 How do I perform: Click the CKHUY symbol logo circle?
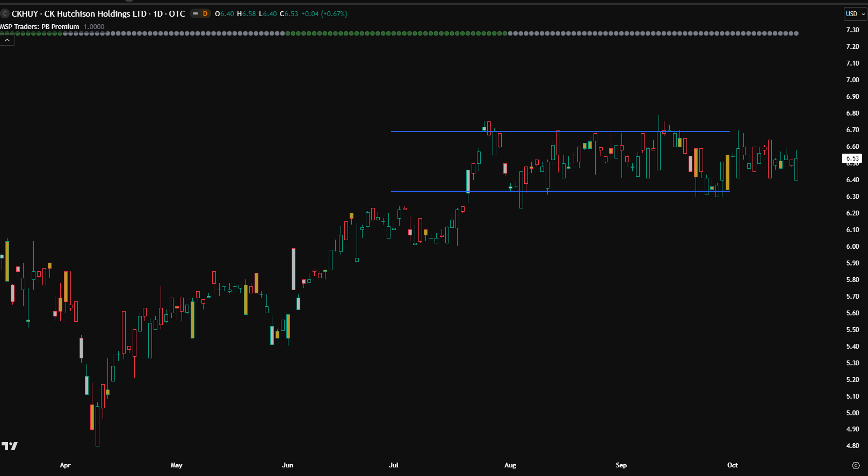5,14
